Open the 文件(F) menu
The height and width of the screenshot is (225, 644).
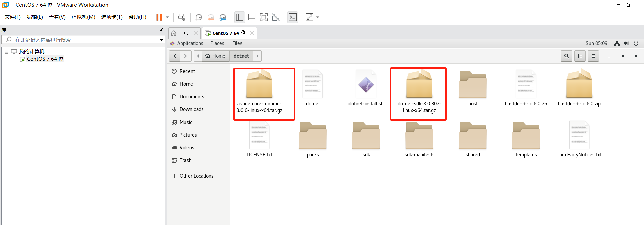pos(13,17)
